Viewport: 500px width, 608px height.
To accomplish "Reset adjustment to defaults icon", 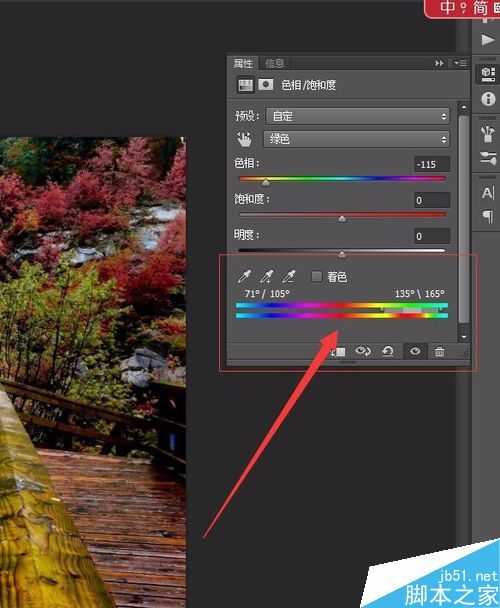I will pos(388,351).
